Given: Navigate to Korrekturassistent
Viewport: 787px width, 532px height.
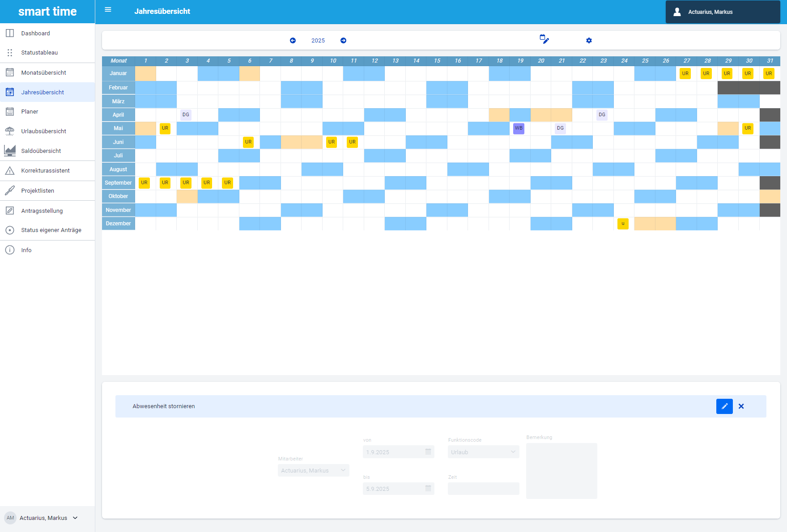Looking at the screenshot, I should [x=45, y=171].
